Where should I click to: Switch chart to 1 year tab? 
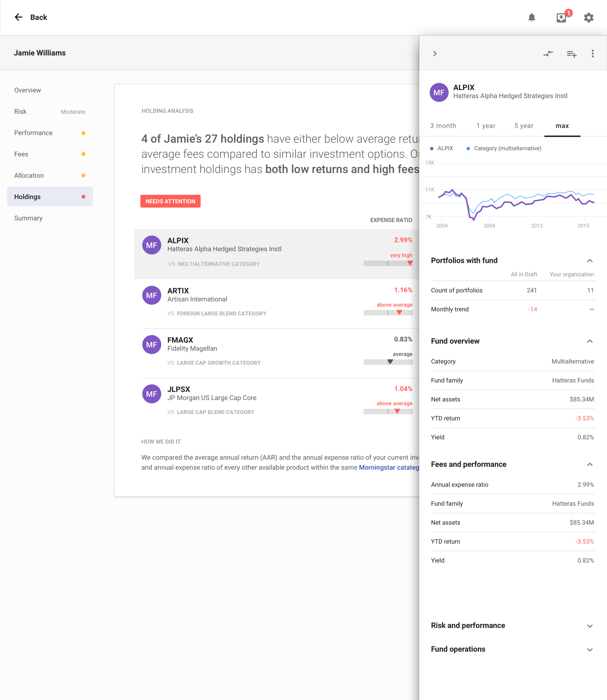[486, 126]
